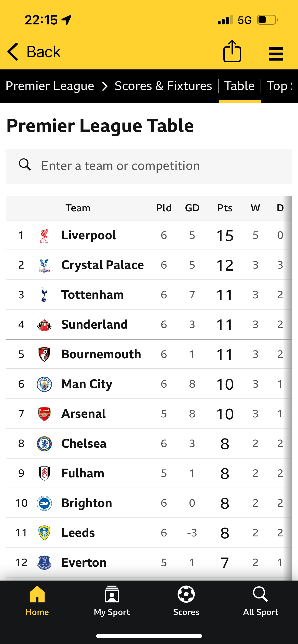Tap All Sport search icon

tap(260, 595)
